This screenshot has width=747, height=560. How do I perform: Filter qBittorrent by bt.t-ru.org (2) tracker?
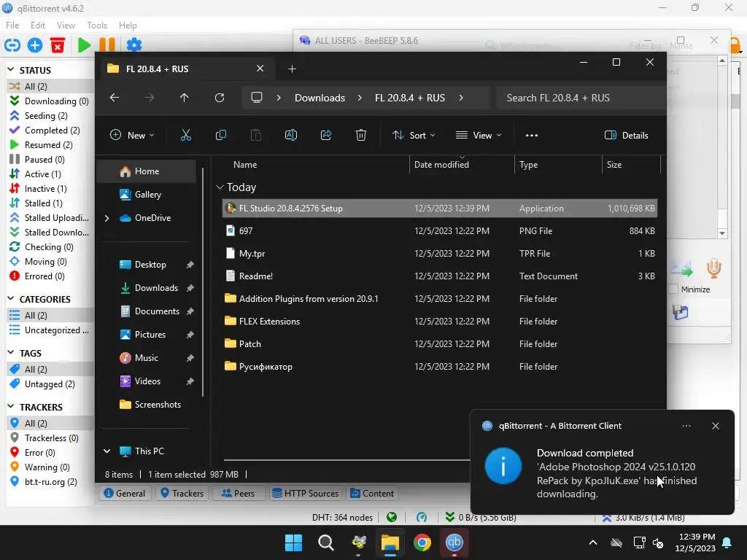pyautogui.click(x=50, y=482)
